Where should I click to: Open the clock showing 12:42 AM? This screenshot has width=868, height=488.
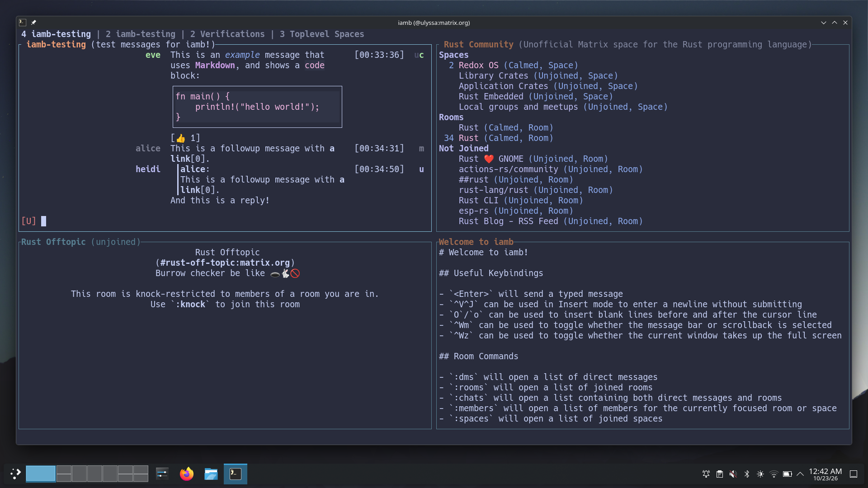[825, 474]
